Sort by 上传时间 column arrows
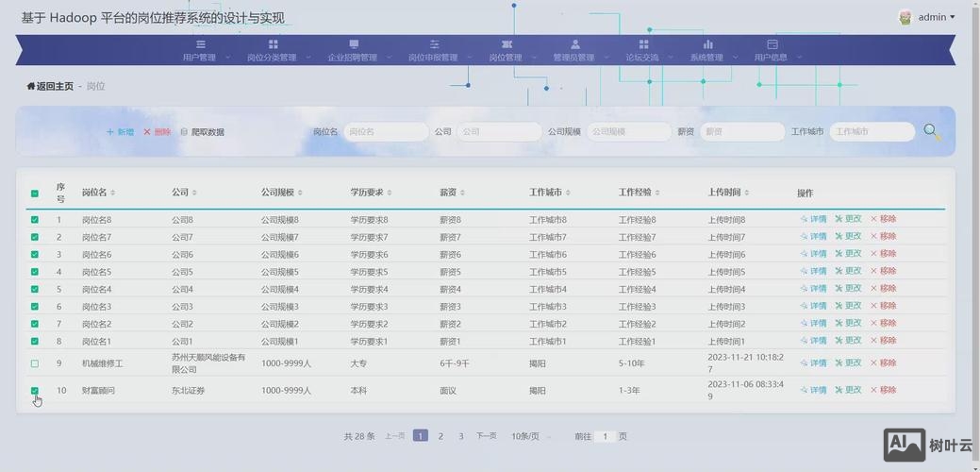Screen dimensions: 980x472 [x=747, y=193]
